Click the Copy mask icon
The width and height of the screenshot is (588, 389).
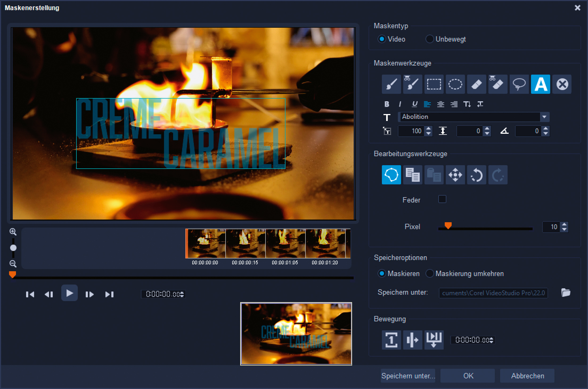coord(413,175)
